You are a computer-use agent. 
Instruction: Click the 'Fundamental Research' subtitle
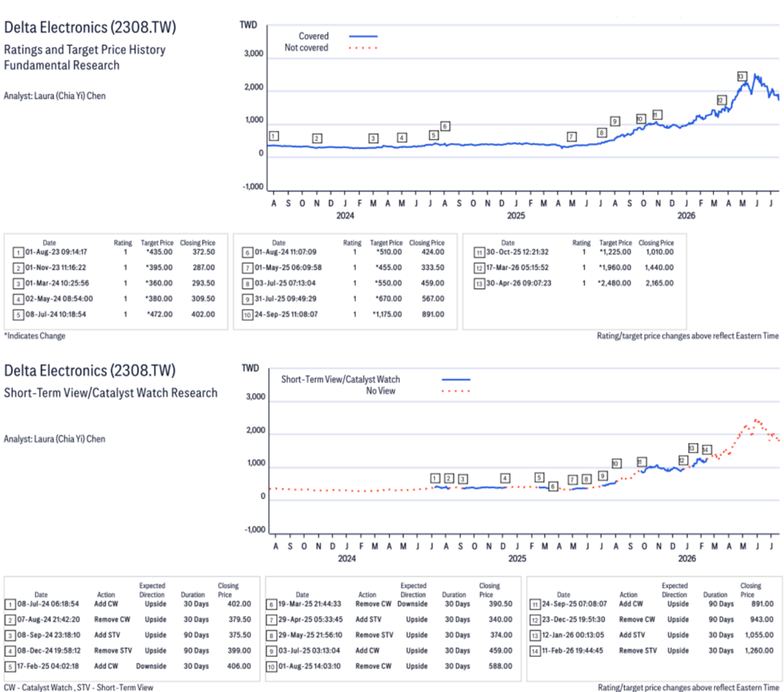tap(62, 66)
